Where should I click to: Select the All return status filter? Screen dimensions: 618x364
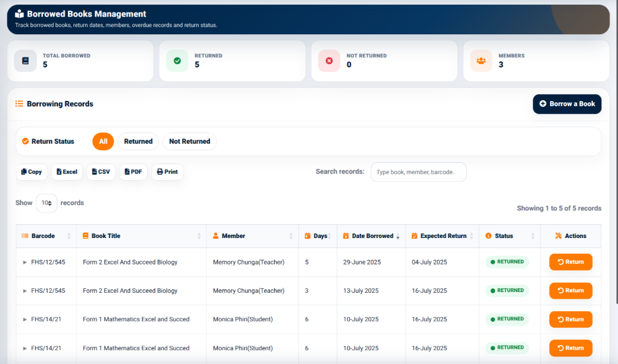103,142
